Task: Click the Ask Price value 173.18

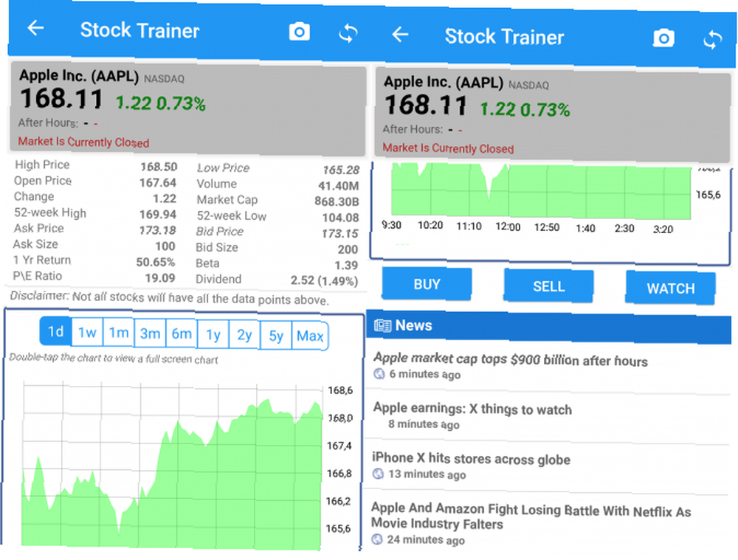Action: 158,230
